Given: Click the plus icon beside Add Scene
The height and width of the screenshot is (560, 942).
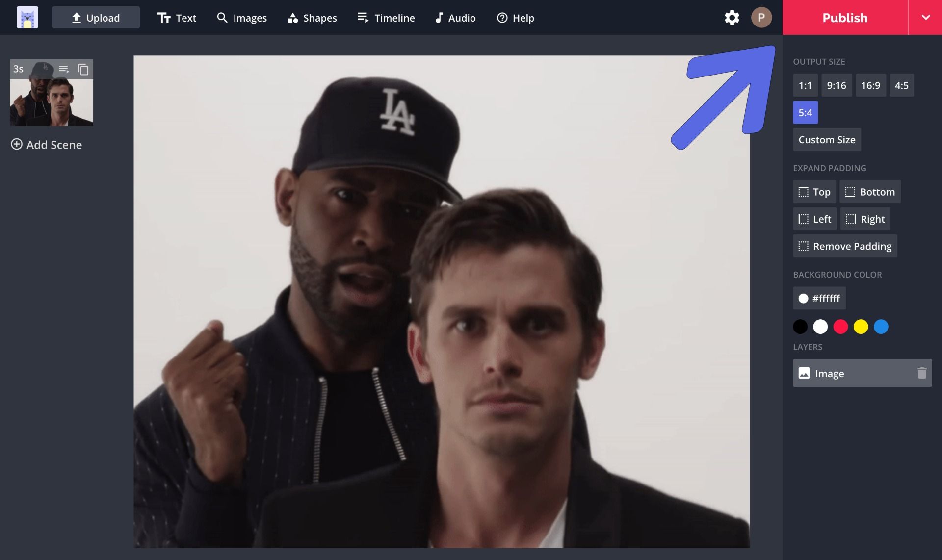Looking at the screenshot, I should (x=17, y=144).
